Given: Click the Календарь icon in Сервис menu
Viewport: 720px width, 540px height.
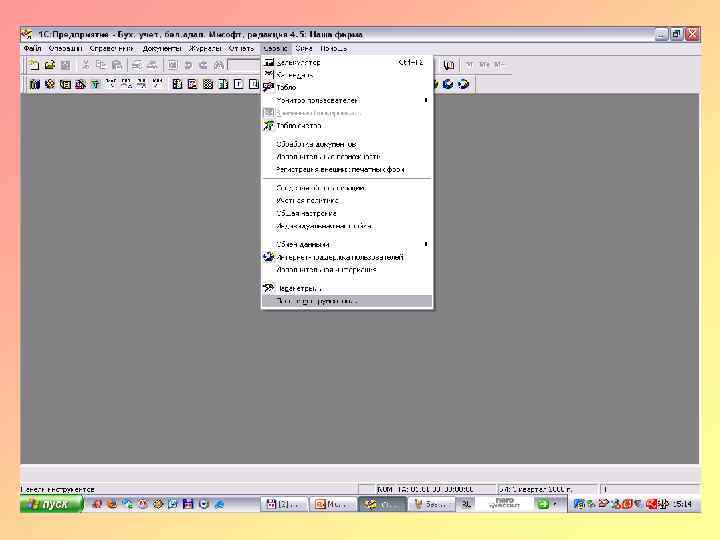Looking at the screenshot, I should click(x=269, y=74).
